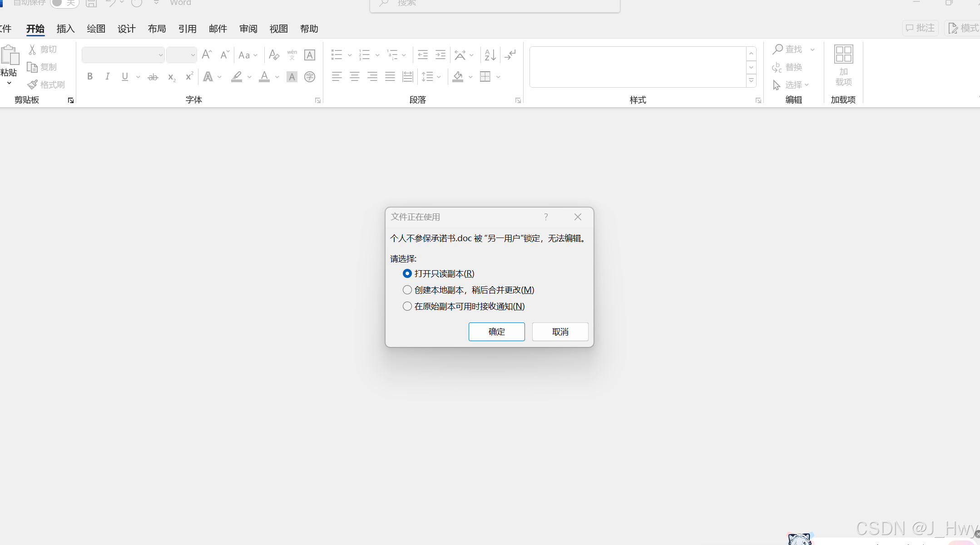Select 'Open read-only copy' radio option
Viewport: 980px width, 545px height.
[407, 273]
